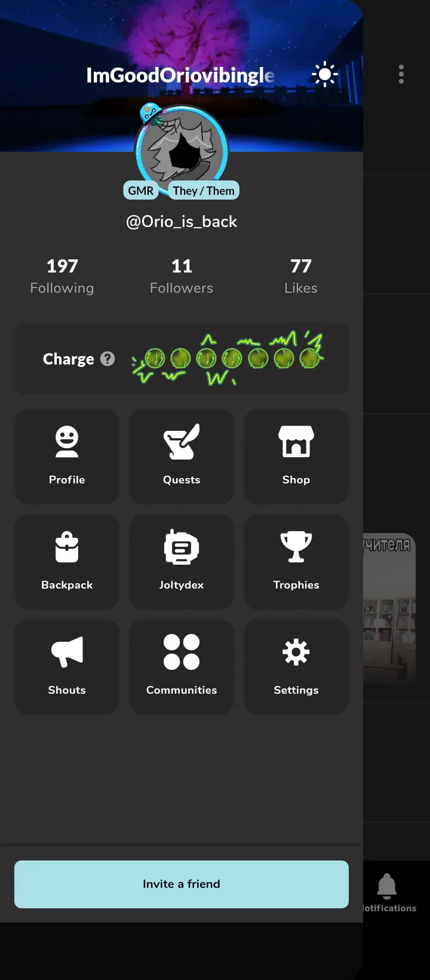The height and width of the screenshot is (980, 430).
Task: Open Settings gear tile
Action: (x=296, y=667)
